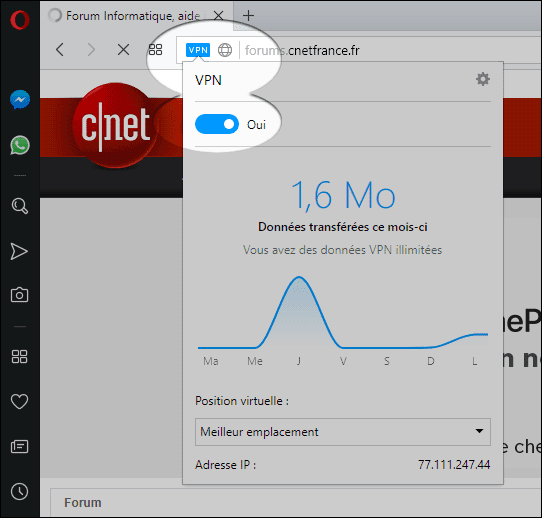This screenshot has height=518, width=542.
Task: Open bookmarks heart icon in sidebar
Action: pyautogui.click(x=19, y=402)
